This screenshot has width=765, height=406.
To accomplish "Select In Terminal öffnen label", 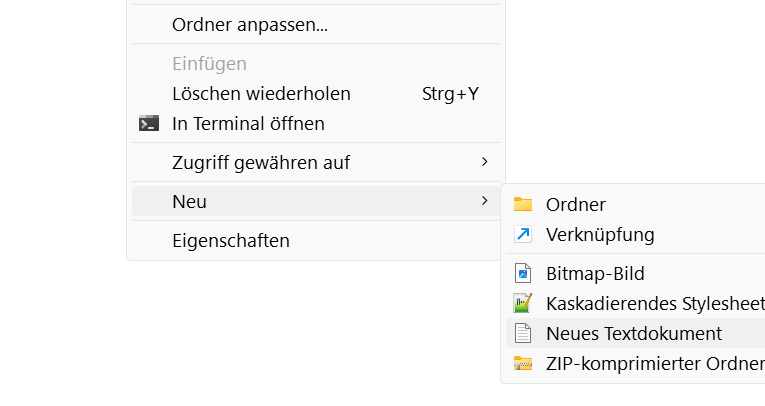I will click(x=248, y=124).
